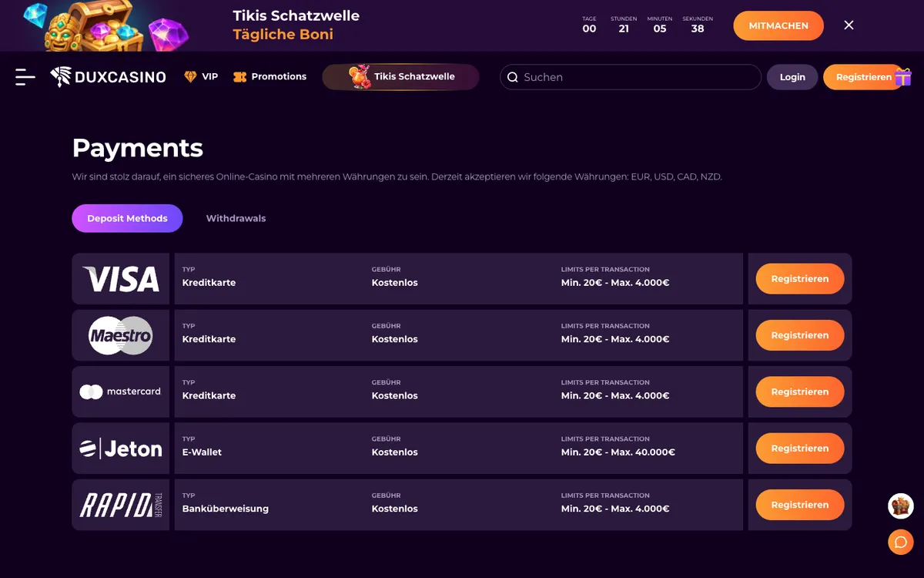Click the MINUTEN countdown value

[x=660, y=29]
